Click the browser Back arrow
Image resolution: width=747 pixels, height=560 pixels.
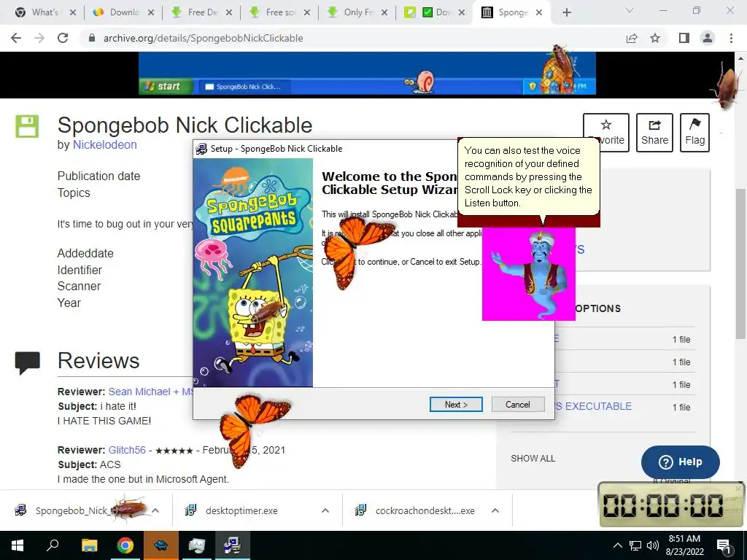[x=16, y=38]
